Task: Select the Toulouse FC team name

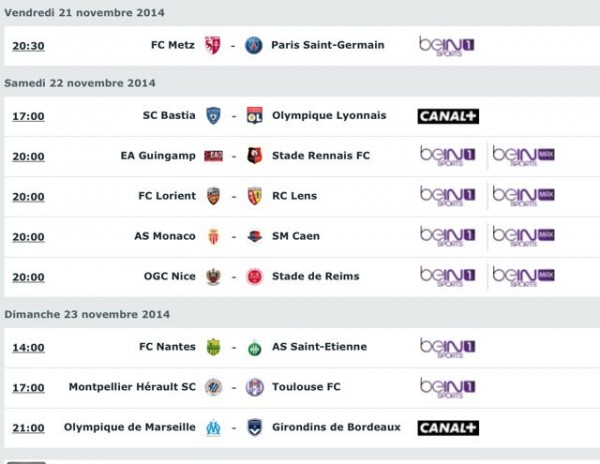Action: point(306,387)
